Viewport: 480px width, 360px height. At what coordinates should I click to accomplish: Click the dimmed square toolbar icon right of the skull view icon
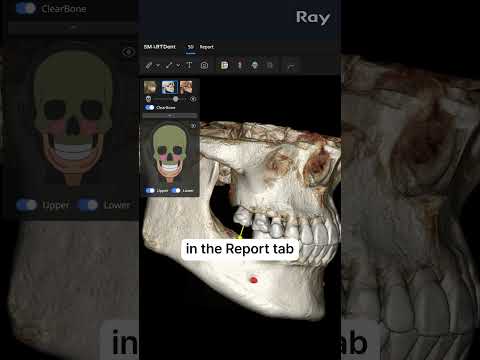pos(270,65)
